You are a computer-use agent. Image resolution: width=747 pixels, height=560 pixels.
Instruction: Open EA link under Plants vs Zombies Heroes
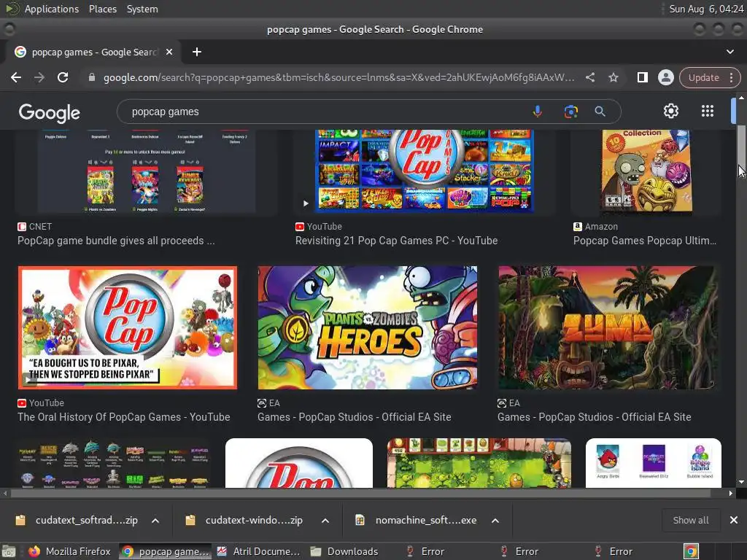coord(355,417)
